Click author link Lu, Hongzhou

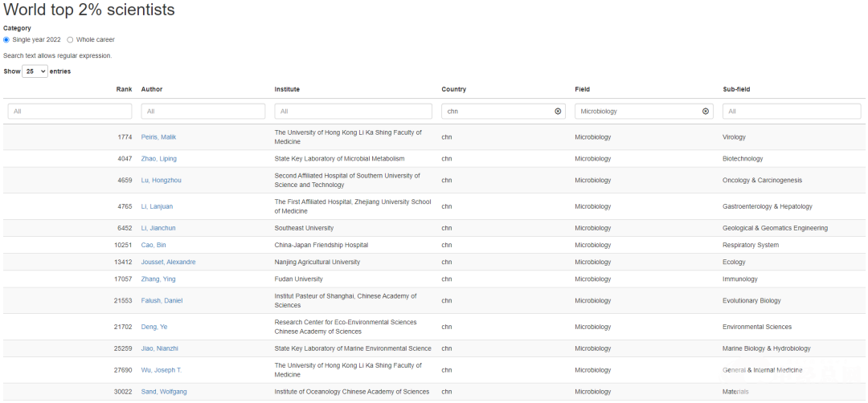tap(161, 181)
